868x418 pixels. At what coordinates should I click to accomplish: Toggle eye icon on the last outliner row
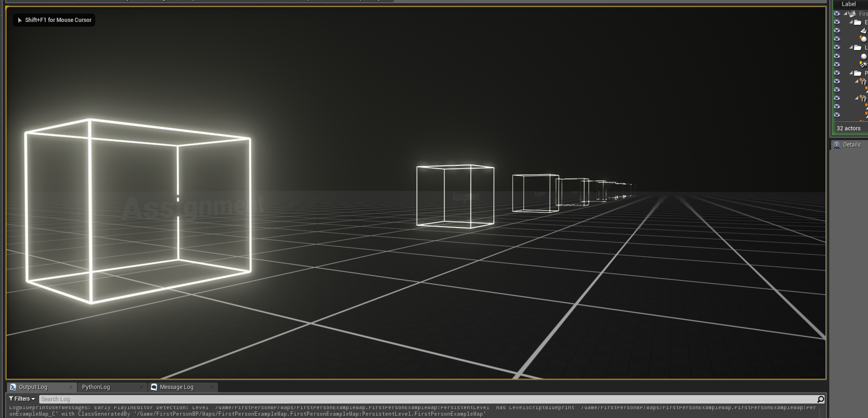837,115
